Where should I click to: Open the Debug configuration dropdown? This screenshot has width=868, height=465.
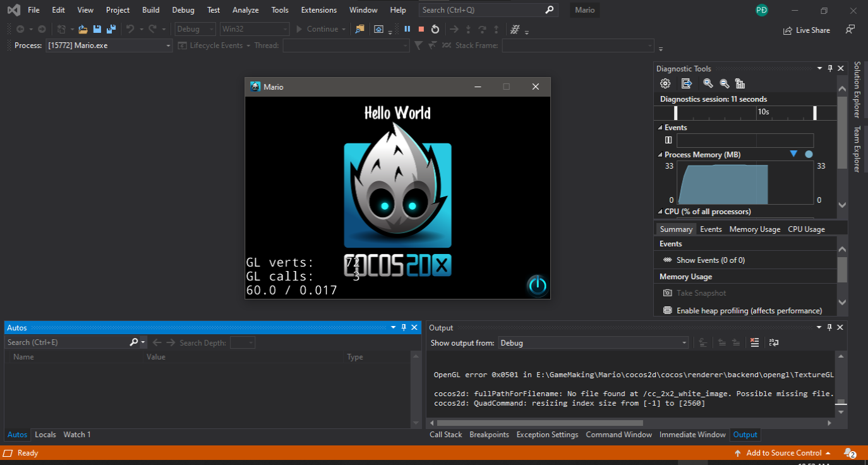point(195,29)
